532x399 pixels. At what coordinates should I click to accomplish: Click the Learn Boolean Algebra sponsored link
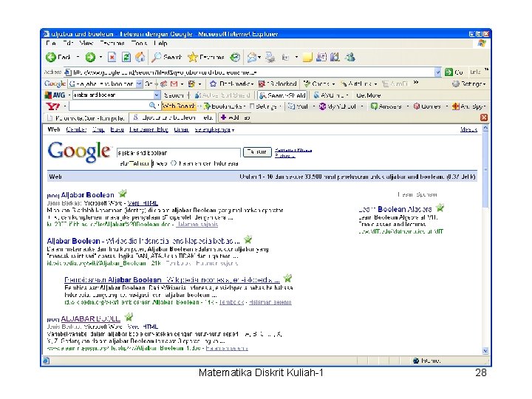pos(395,209)
